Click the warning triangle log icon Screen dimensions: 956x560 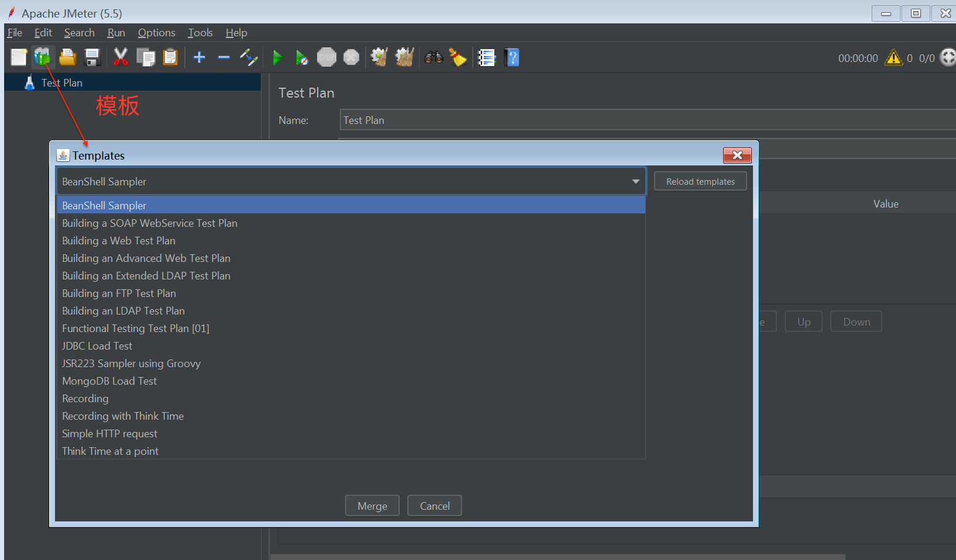coord(893,57)
